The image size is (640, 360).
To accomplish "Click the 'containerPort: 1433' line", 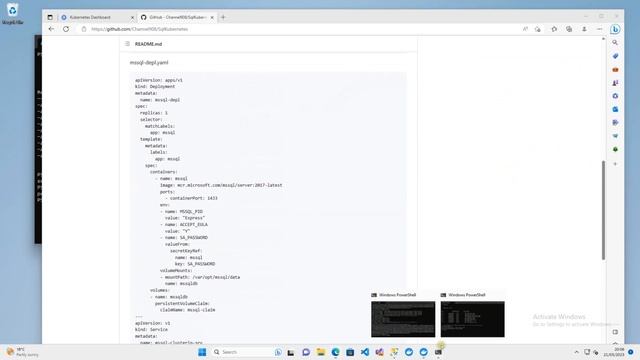I will 191,198.
